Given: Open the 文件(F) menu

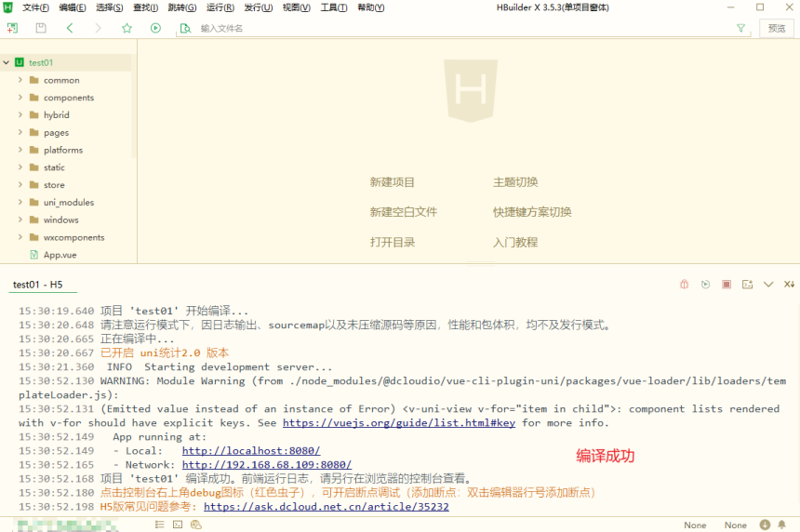Looking at the screenshot, I should pos(35,7).
